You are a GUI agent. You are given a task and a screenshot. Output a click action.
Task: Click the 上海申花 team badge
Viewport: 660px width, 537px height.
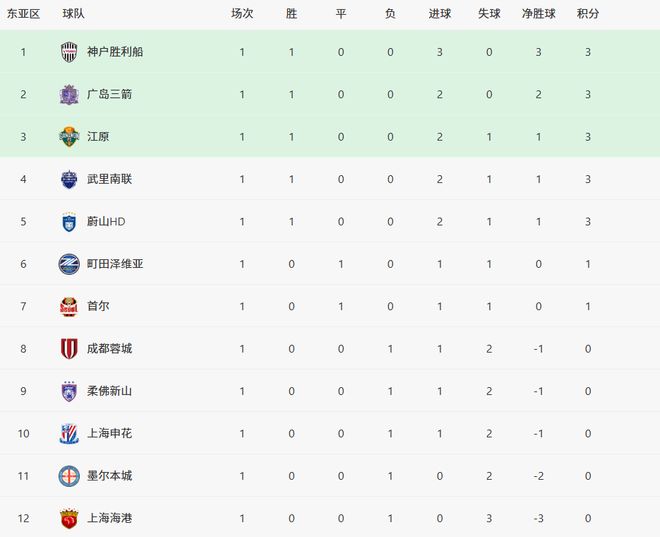69,433
